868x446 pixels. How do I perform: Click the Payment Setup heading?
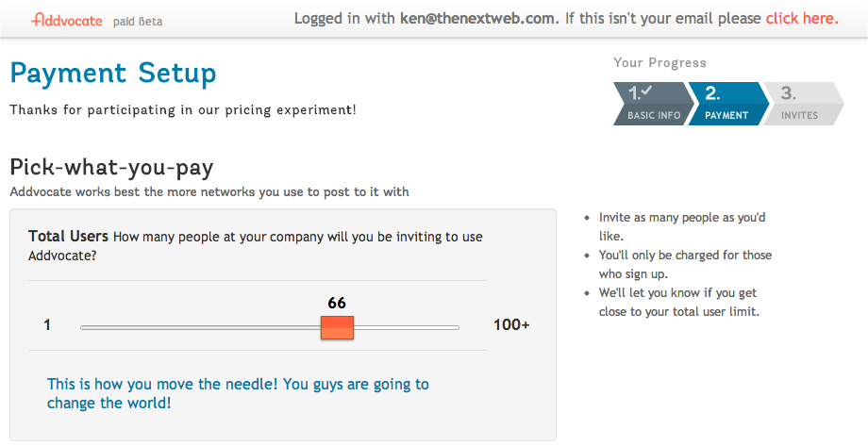point(113,74)
